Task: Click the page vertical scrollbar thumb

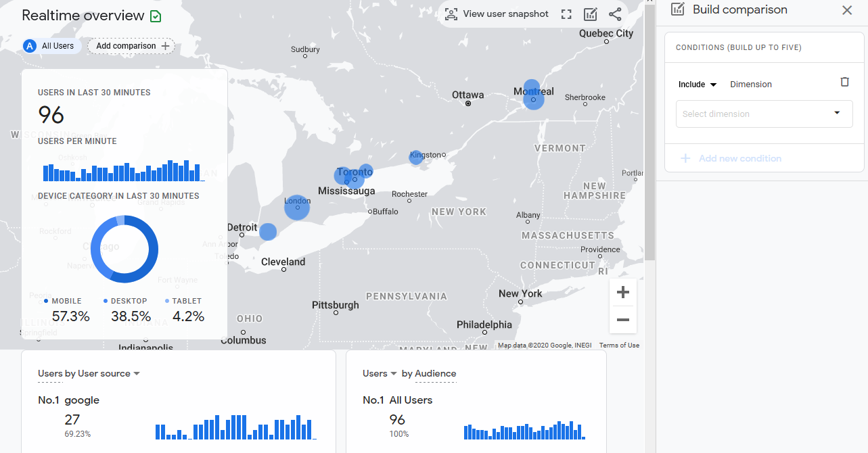Action: 650,134
